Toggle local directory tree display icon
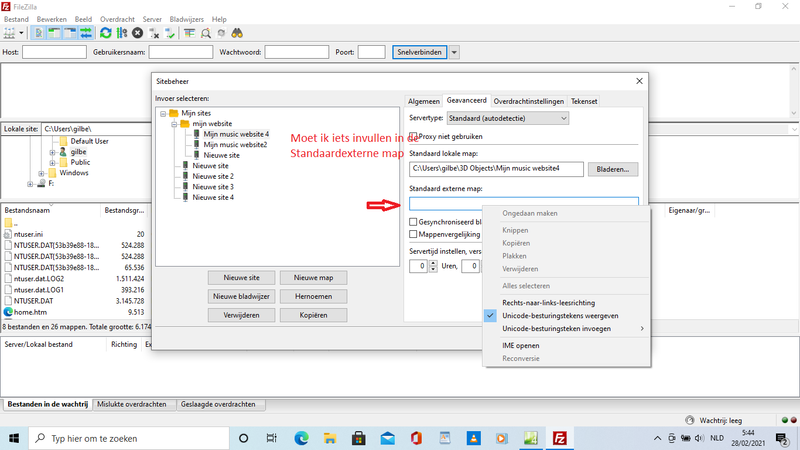Screen dimensions: 800x450 (54, 33)
